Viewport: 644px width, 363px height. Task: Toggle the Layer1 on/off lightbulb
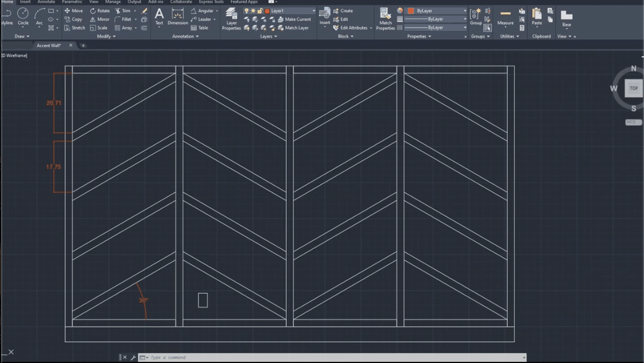pos(247,11)
